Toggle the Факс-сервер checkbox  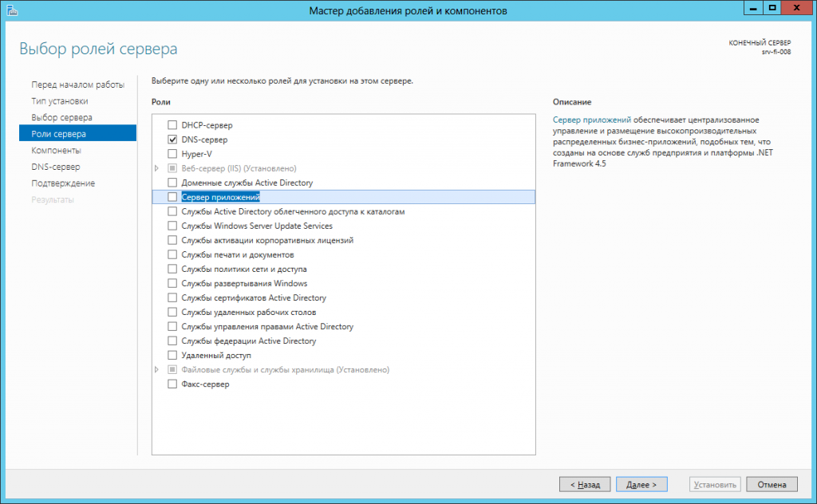click(x=172, y=384)
